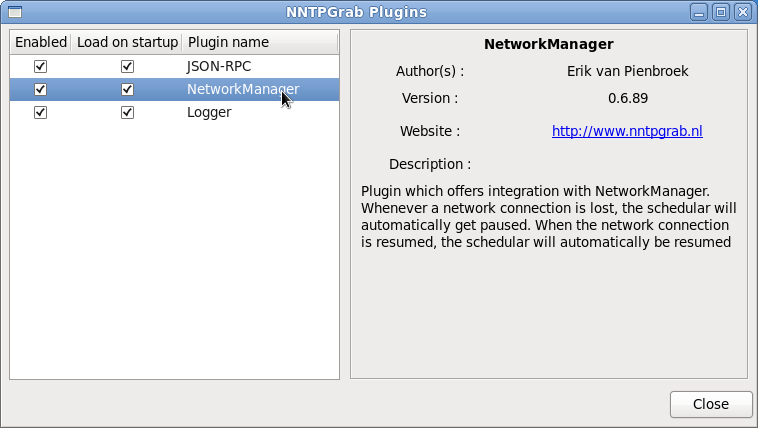This screenshot has width=758, height=428.
Task: Close the window using title bar X
Action: click(x=742, y=12)
